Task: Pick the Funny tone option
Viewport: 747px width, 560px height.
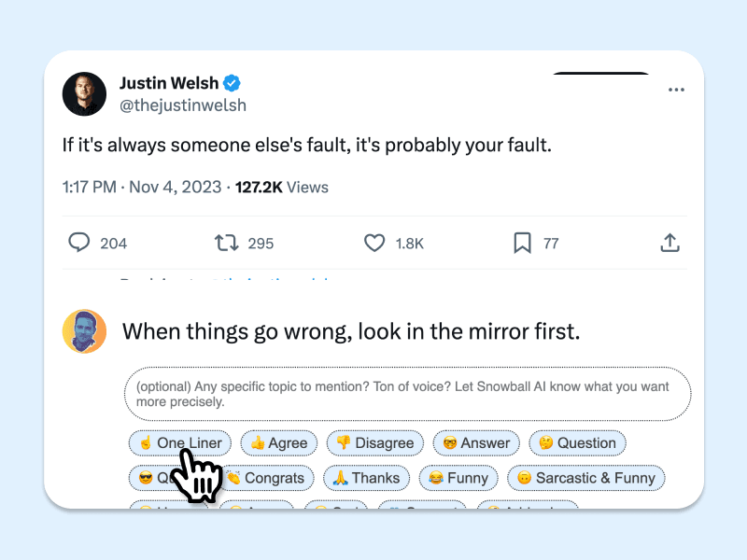Action: tap(458, 478)
